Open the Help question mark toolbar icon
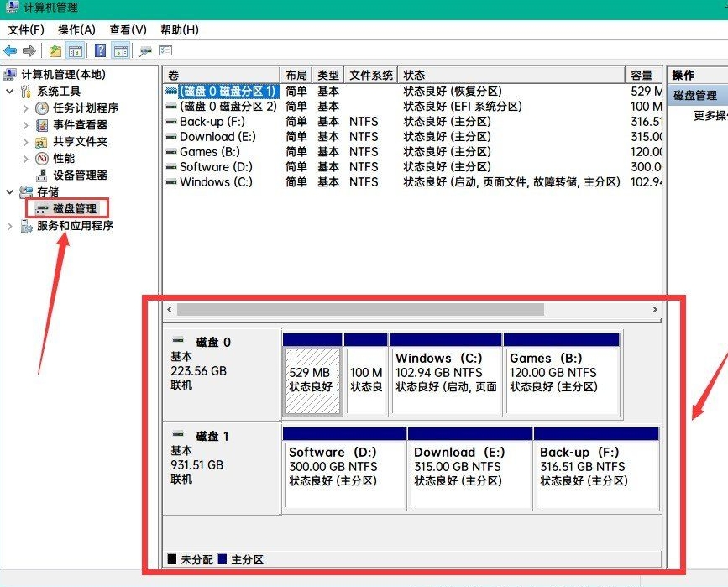This screenshot has height=587, width=728. click(100, 50)
